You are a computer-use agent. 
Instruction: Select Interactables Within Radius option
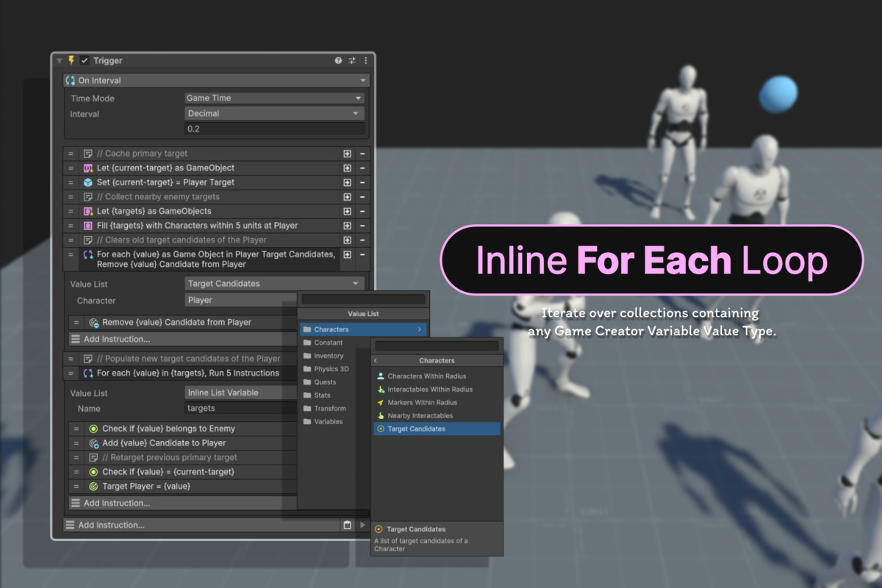(x=437, y=390)
